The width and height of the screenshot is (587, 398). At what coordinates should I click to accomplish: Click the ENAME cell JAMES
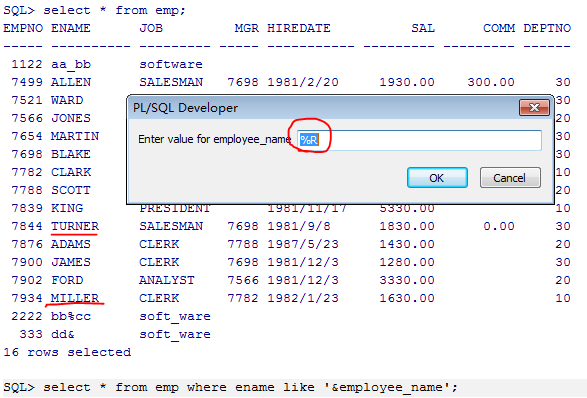pos(71,262)
